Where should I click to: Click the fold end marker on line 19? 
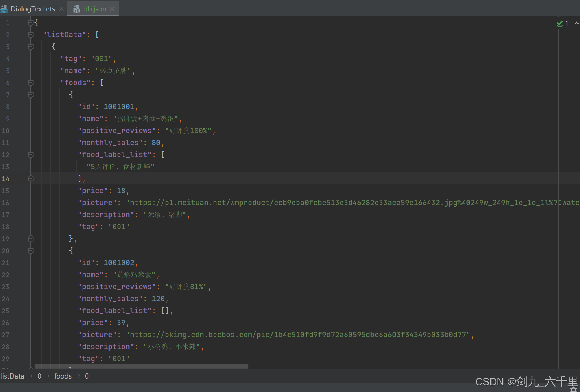[31, 239]
